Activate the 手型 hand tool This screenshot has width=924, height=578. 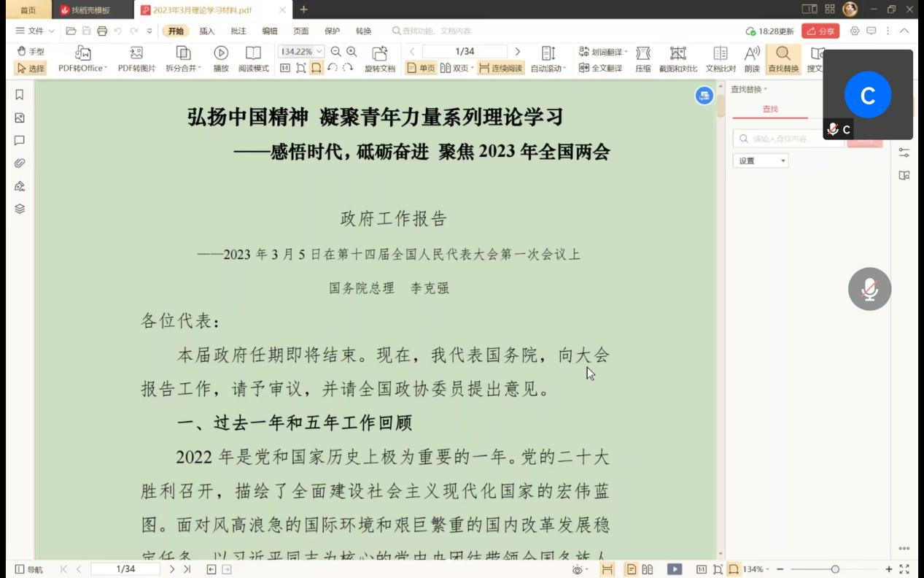[31, 52]
